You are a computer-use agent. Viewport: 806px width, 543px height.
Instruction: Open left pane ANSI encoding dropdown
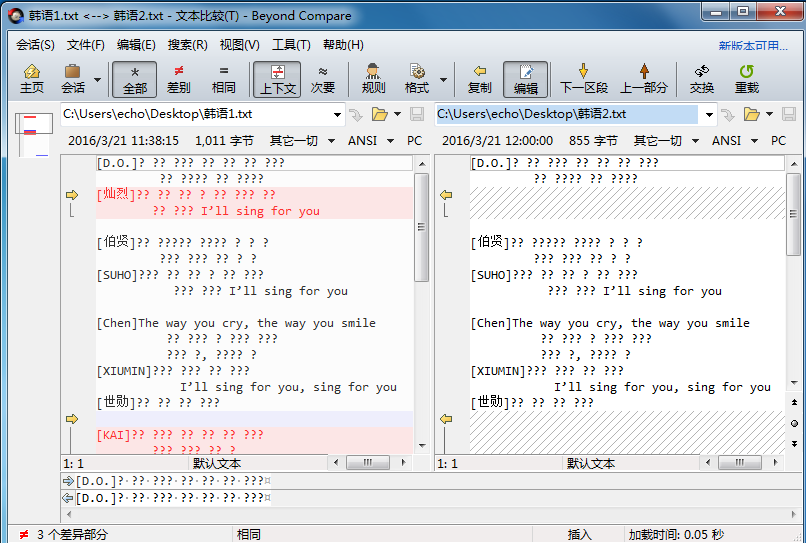369,141
